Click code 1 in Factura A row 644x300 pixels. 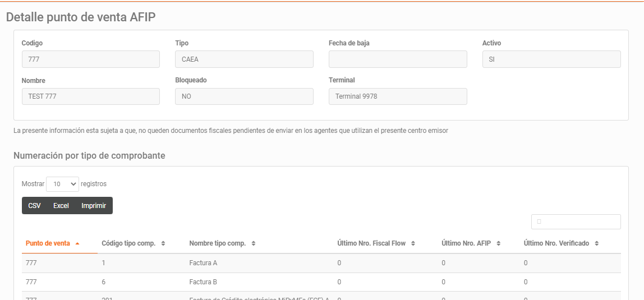(103, 263)
